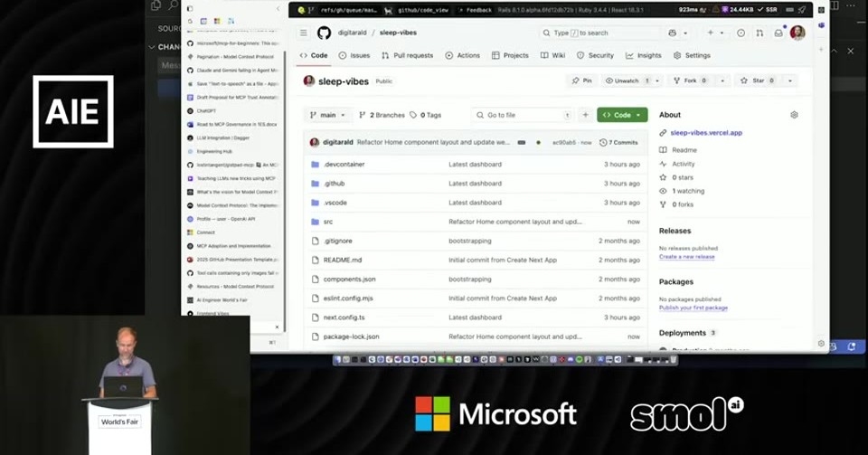Expand the green Code dropdown

coord(622,115)
